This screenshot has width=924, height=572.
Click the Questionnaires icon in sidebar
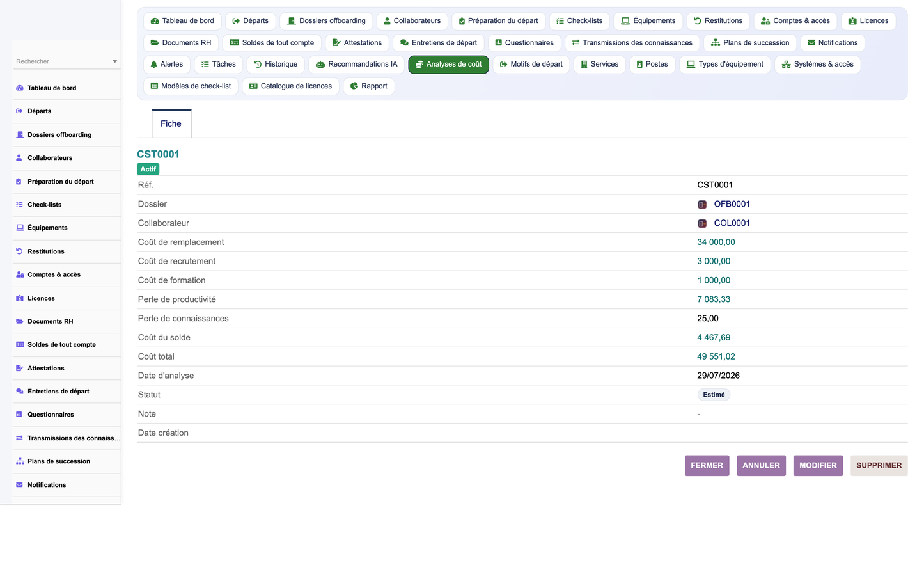(x=20, y=415)
